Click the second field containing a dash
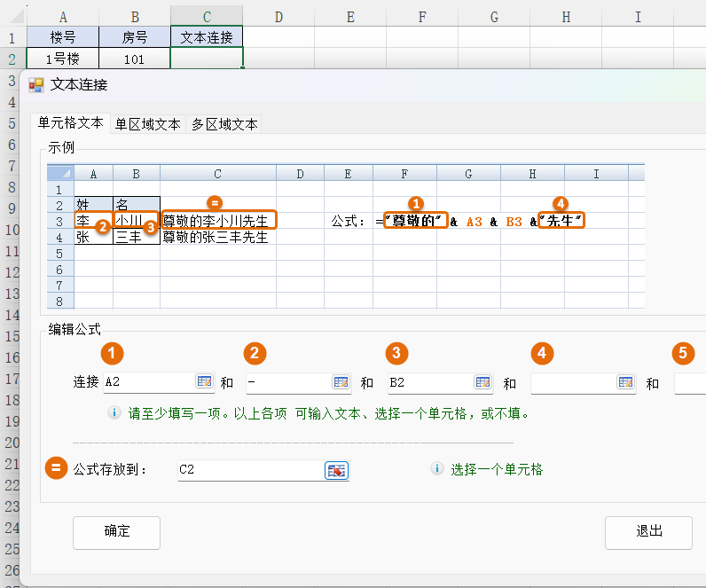706x588 pixels. click(287, 382)
